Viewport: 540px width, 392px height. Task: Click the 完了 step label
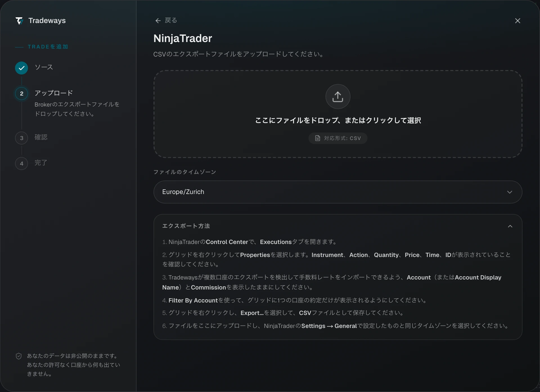coord(41,163)
